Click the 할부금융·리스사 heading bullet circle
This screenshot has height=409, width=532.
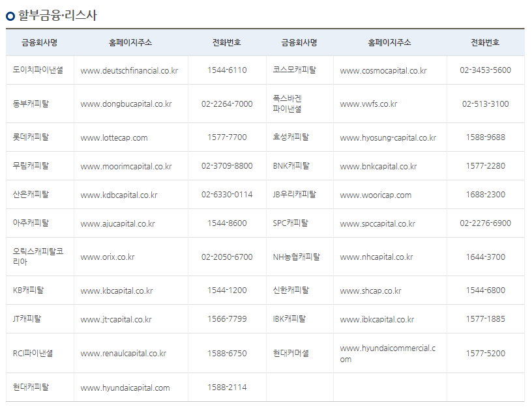tap(10, 16)
